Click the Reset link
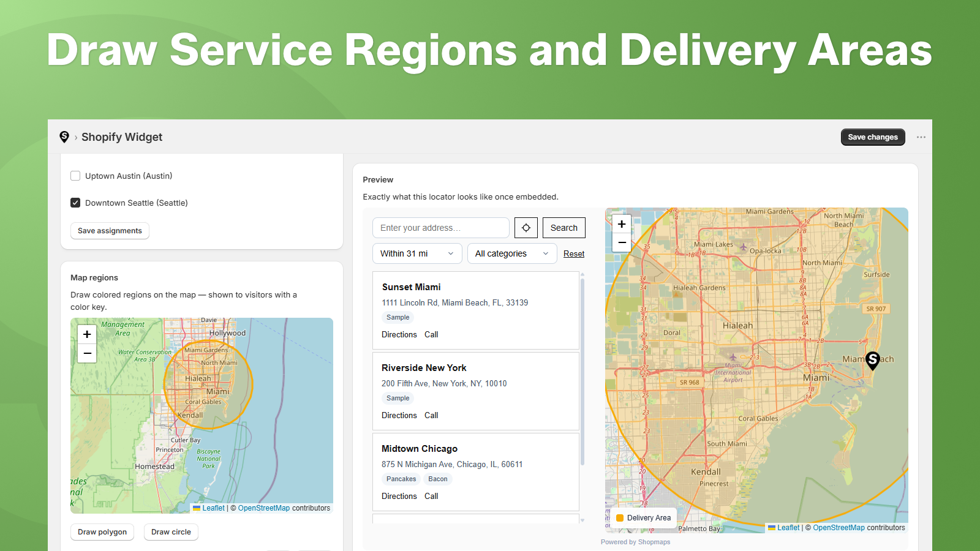980x551 pixels. pos(574,253)
